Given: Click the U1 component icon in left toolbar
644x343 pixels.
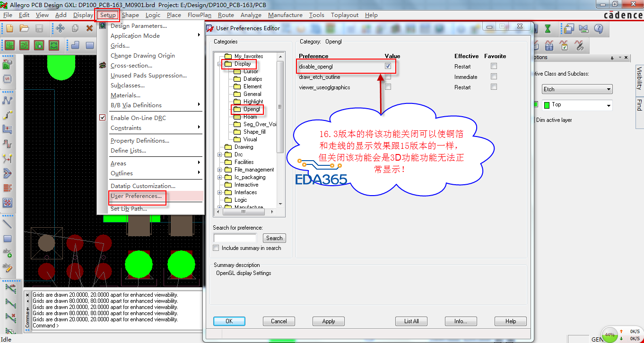Looking at the screenshot, I should pos(7,78).
